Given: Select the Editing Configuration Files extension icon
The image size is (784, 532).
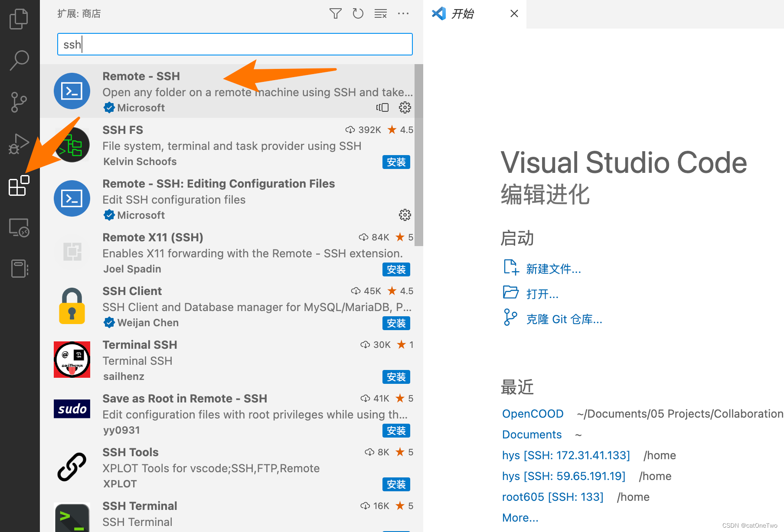Looking at the screenshot, I should (x=72, y=198).
